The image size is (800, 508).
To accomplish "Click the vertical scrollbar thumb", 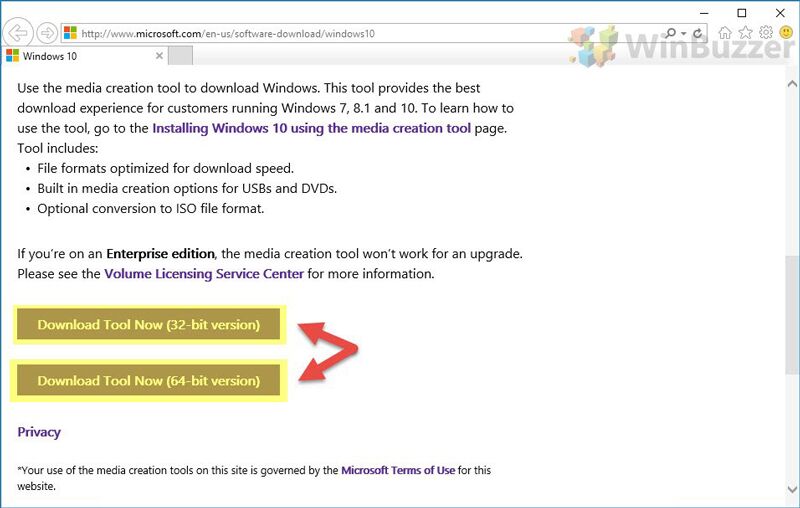I will point(792,315).
